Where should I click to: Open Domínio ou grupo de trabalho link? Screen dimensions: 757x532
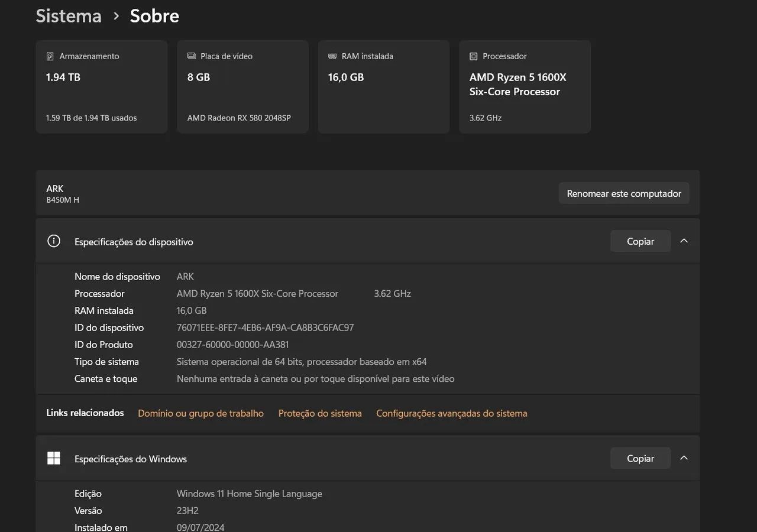(x=200, y=413)
